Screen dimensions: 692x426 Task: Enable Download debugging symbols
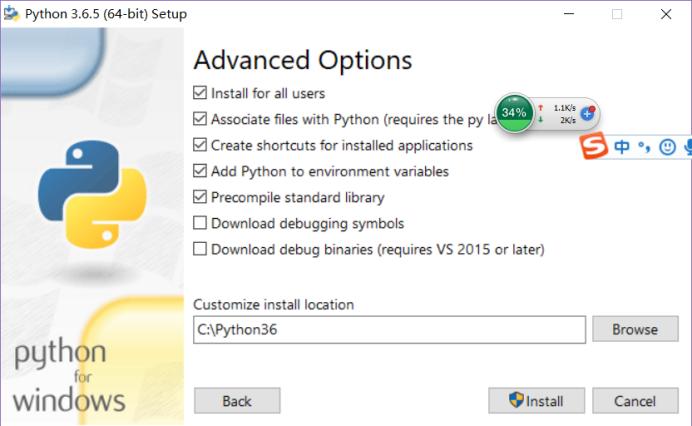200,223
